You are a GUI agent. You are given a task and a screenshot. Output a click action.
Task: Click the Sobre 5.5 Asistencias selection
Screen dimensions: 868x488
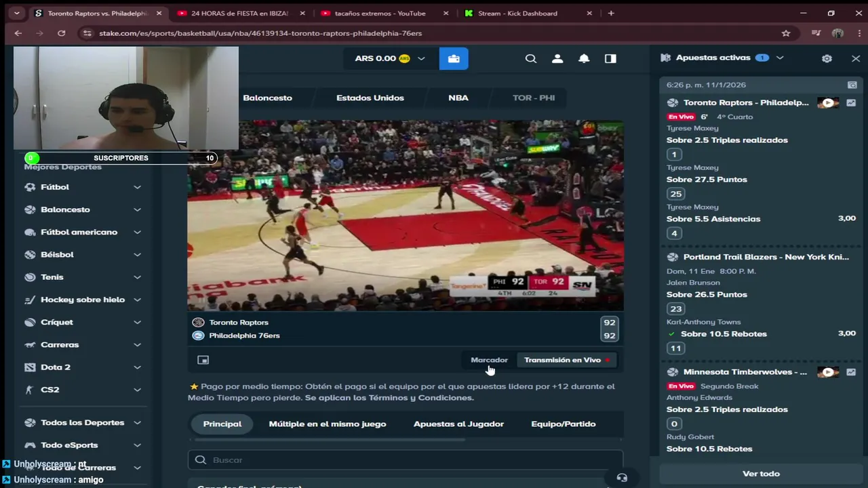713,219
